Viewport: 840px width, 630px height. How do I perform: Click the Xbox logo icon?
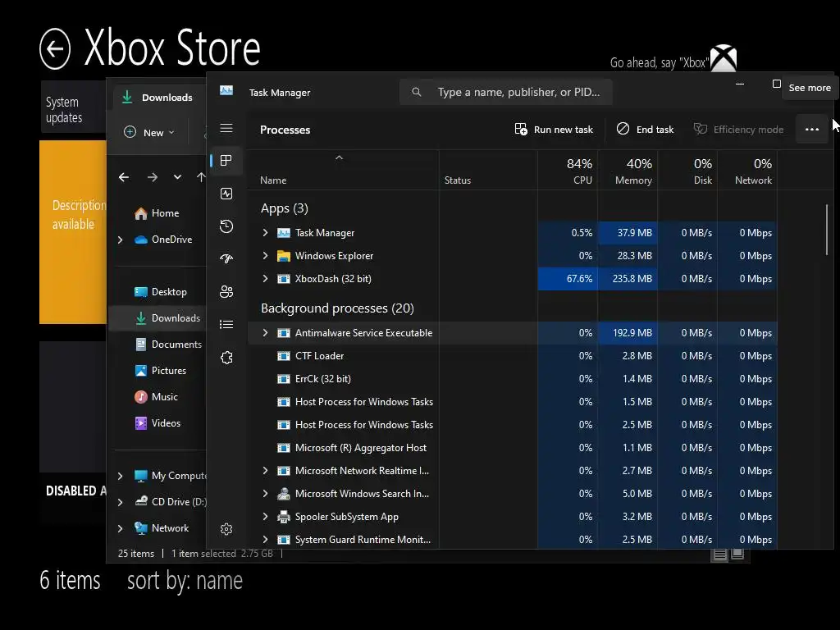pos(724,58)
